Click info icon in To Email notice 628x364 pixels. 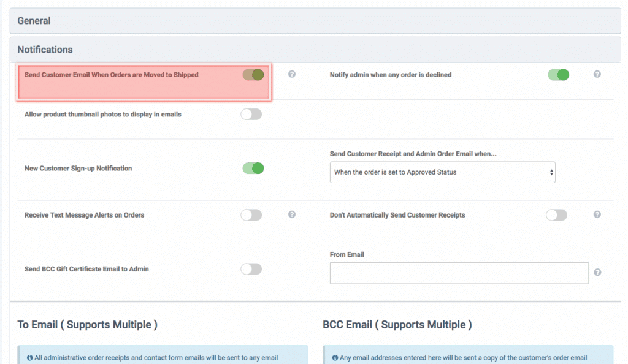click(30, 358)
